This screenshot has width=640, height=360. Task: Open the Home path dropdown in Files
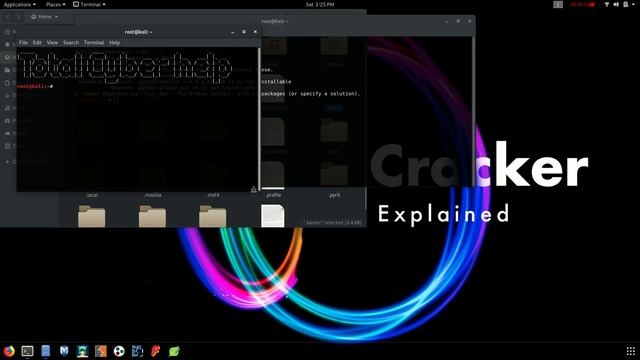[44, 17]
